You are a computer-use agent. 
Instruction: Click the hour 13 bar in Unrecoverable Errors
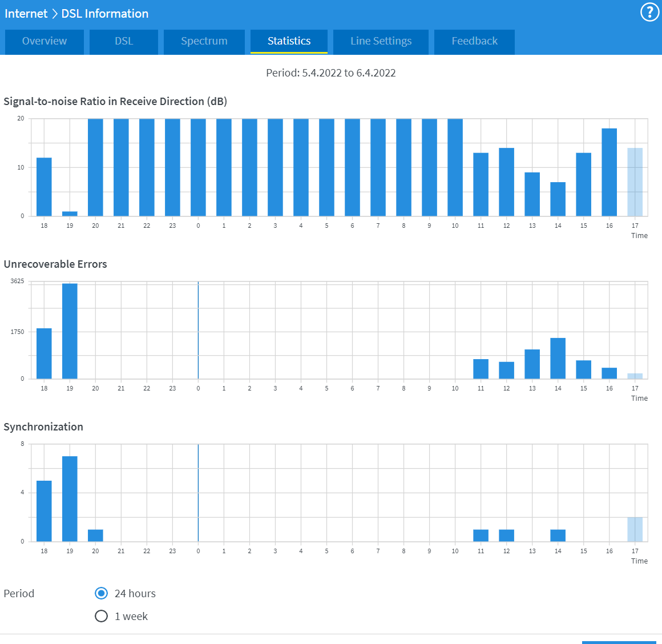[x=532, y=364]
